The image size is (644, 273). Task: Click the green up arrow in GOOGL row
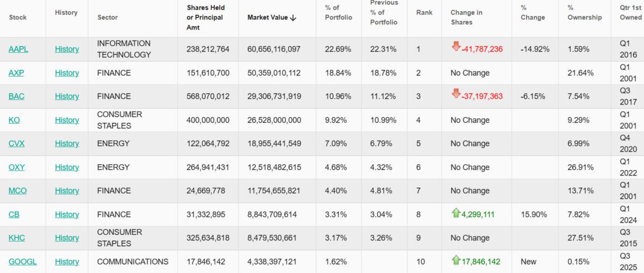click(x=456, y=261)
